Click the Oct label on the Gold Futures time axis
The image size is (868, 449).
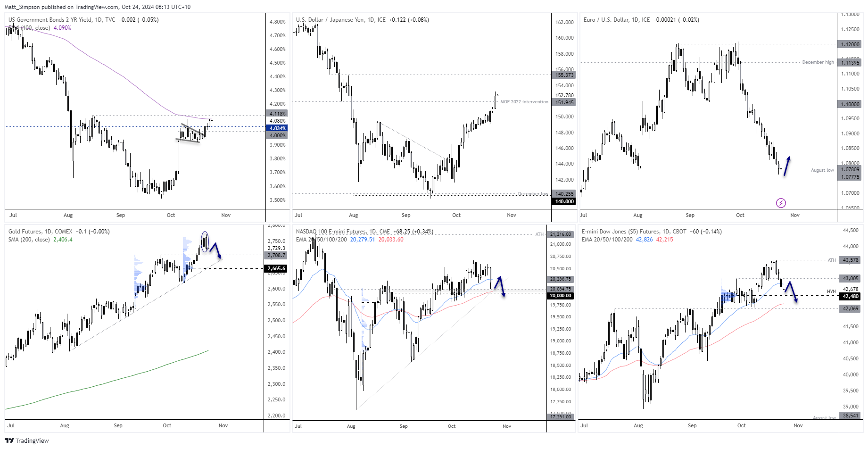(167, 425)
